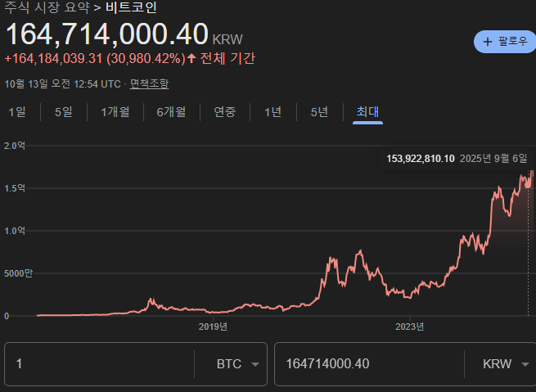The height and width of the screenshot is (392, 536).
Task: Select the 5일 time range tab
Action: pyautogui.click(x=63, y=112)
